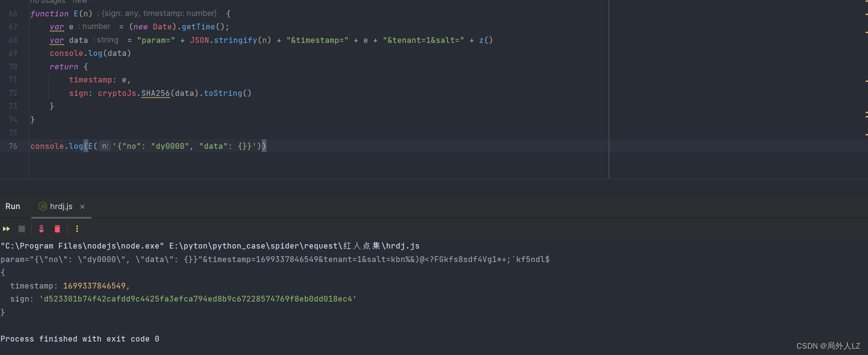
Task: Click the sign hash value in output
Action: coord(198,299)
